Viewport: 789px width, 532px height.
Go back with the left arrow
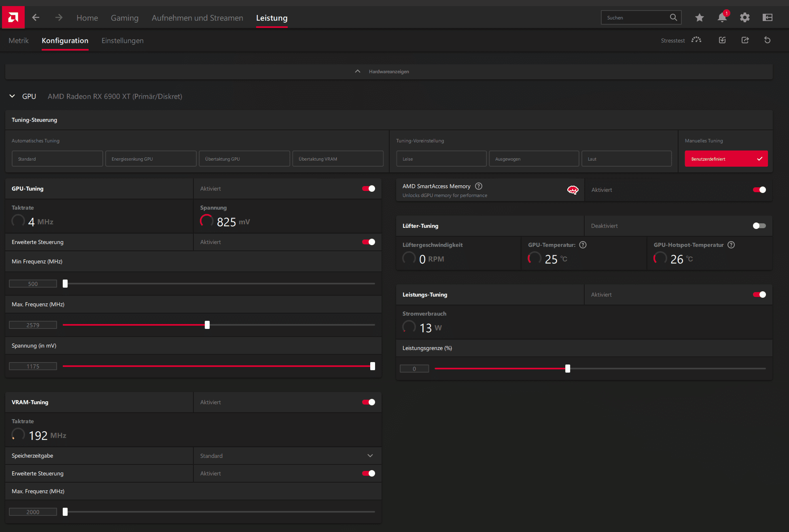[36, 17]
